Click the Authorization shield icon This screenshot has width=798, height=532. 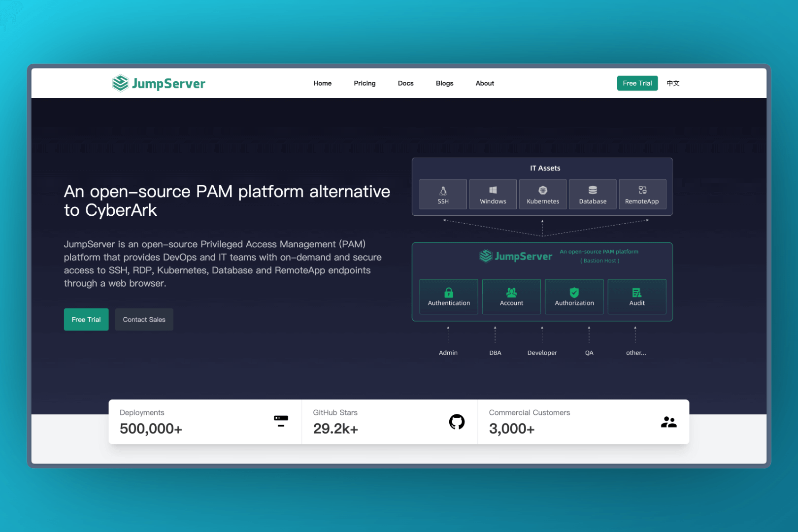(574, 292)
